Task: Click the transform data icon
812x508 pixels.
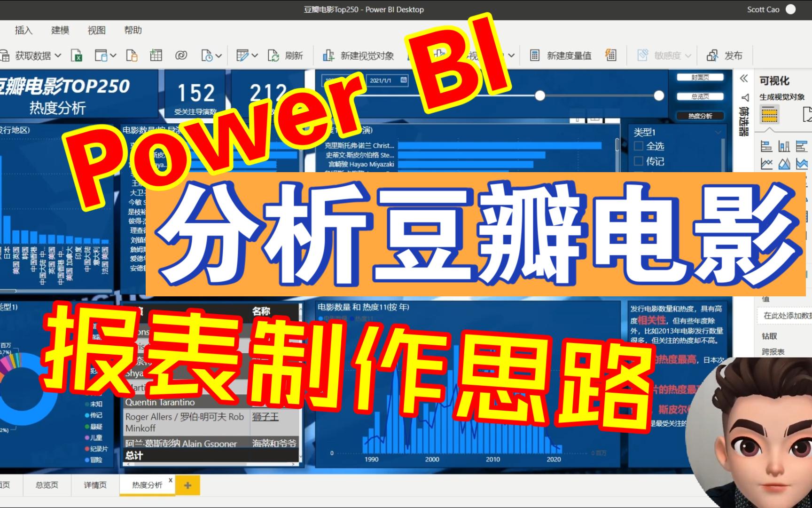Action: click(x=242, y=56)
